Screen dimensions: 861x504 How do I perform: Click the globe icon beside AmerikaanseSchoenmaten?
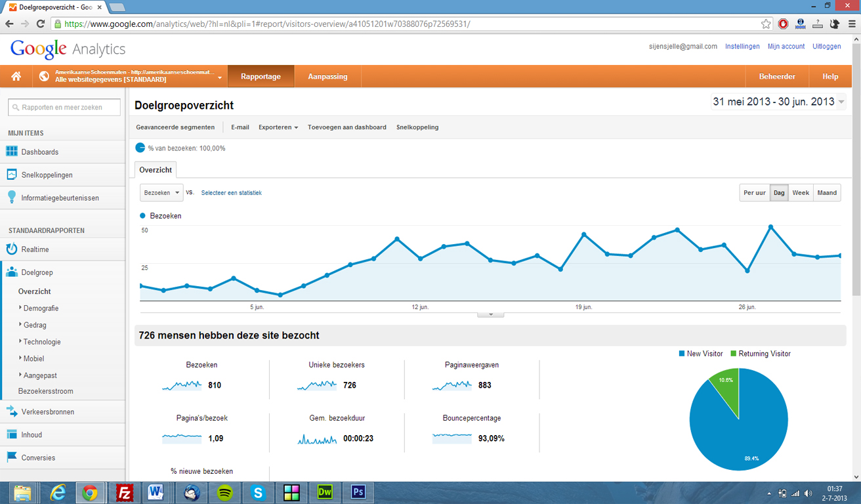(44, 76)
